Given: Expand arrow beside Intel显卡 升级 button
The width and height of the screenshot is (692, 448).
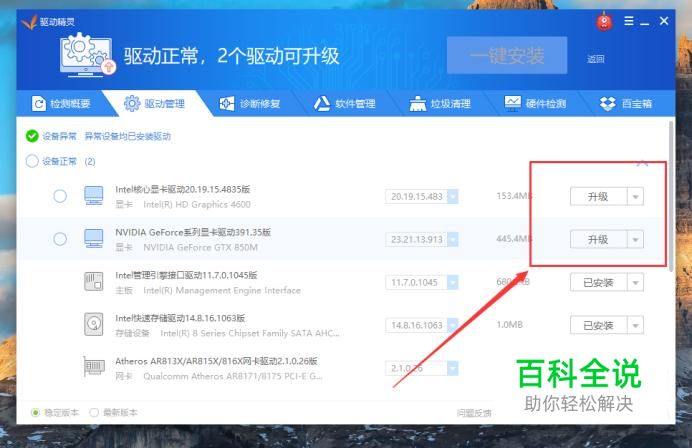Looking at the screenshot, I should coord(636,196).
